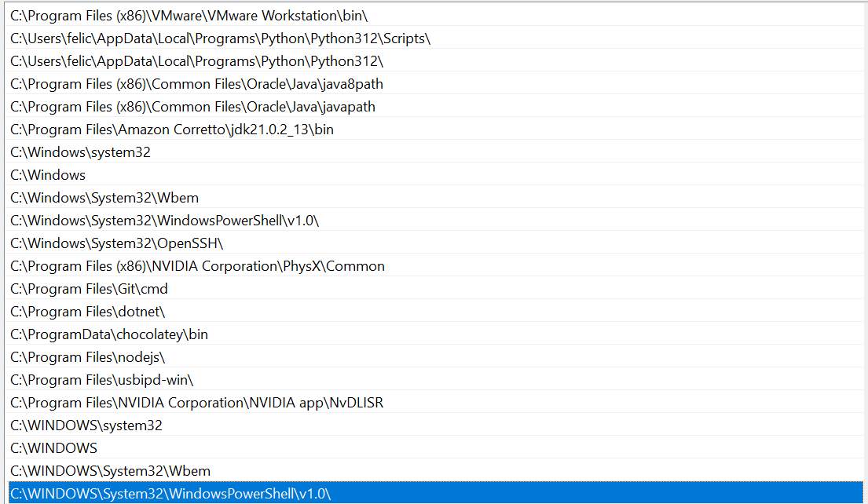The width and height of the screenshot is (868, 504).
Task: Select C:\Windows\System32\WindowsPowerShell\v1.0\ entry
Action: click(x=436, y=220)
